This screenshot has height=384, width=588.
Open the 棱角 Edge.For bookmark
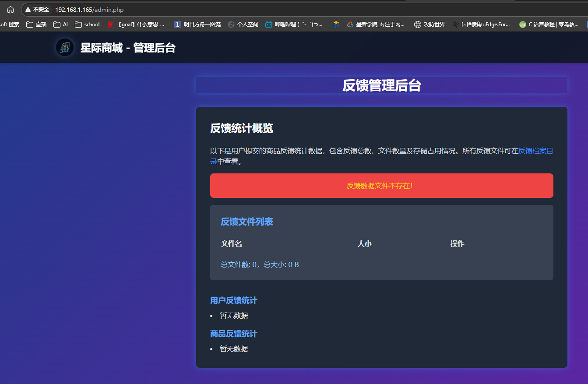pyautogui.click(x=484, y=25)
